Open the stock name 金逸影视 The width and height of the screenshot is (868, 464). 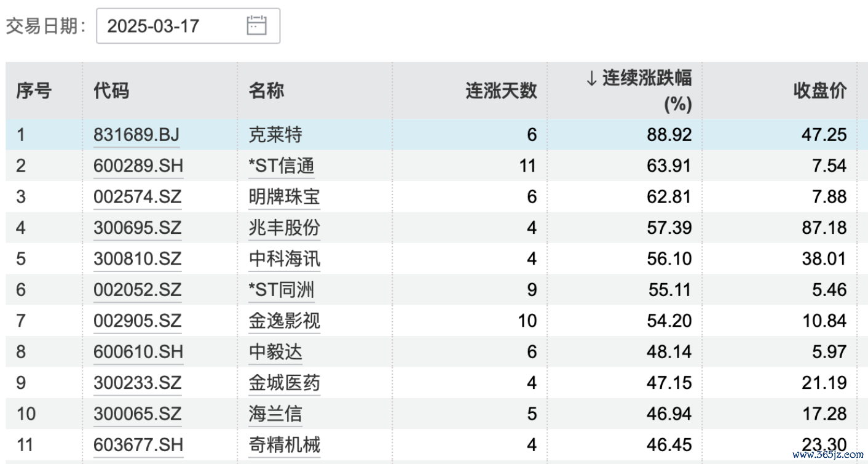click(284, 321)
